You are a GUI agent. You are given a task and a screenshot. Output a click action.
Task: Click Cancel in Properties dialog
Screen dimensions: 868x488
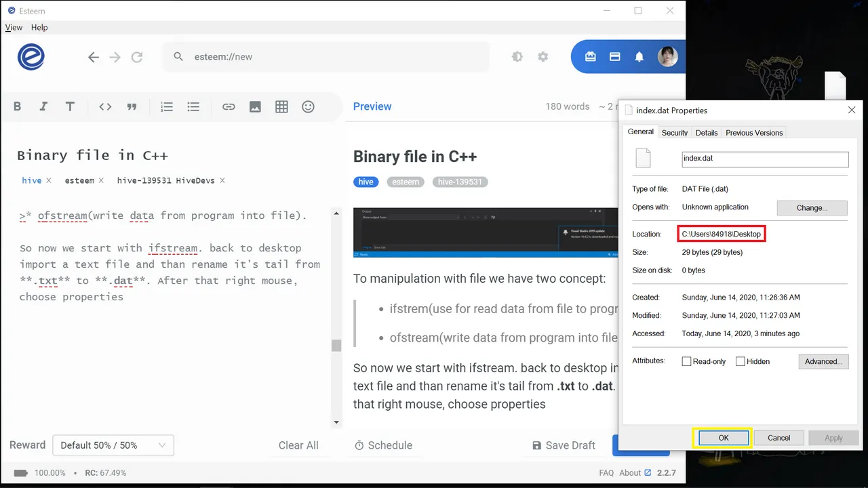(778, 438)
